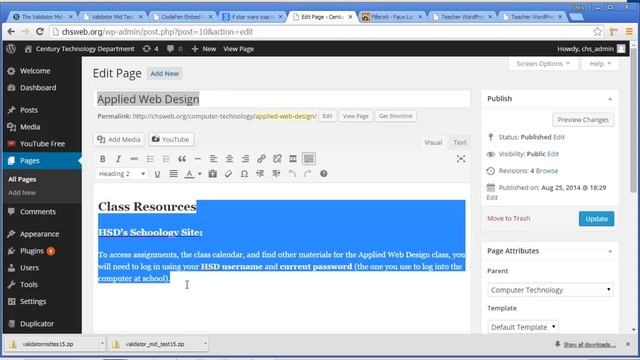
Task: Expand the Screen Options panel
Action: click(543, 64)
